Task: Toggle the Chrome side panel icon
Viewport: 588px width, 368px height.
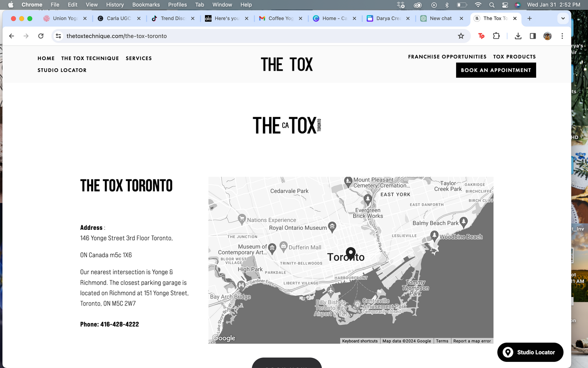Action: point(532,36)
